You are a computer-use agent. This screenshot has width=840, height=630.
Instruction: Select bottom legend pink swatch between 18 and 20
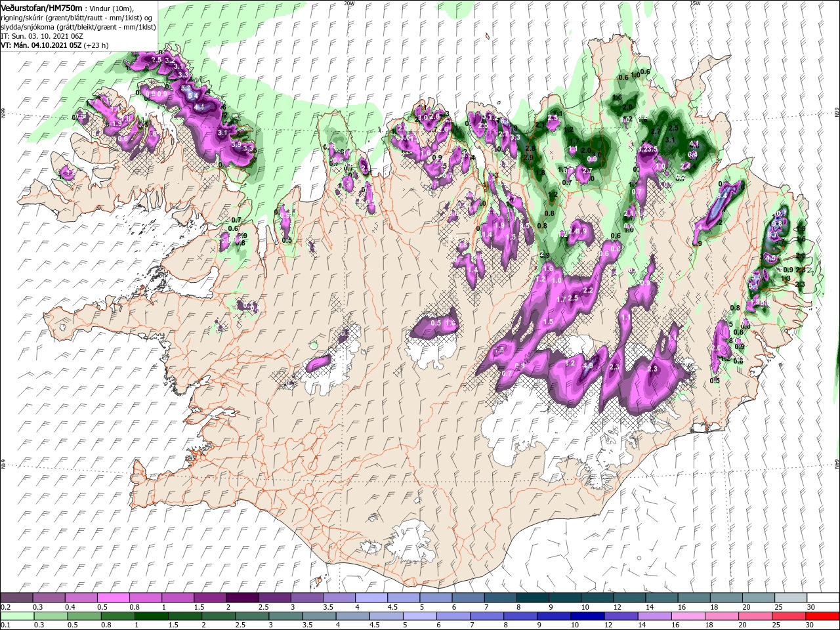click(x=721, y=616)
